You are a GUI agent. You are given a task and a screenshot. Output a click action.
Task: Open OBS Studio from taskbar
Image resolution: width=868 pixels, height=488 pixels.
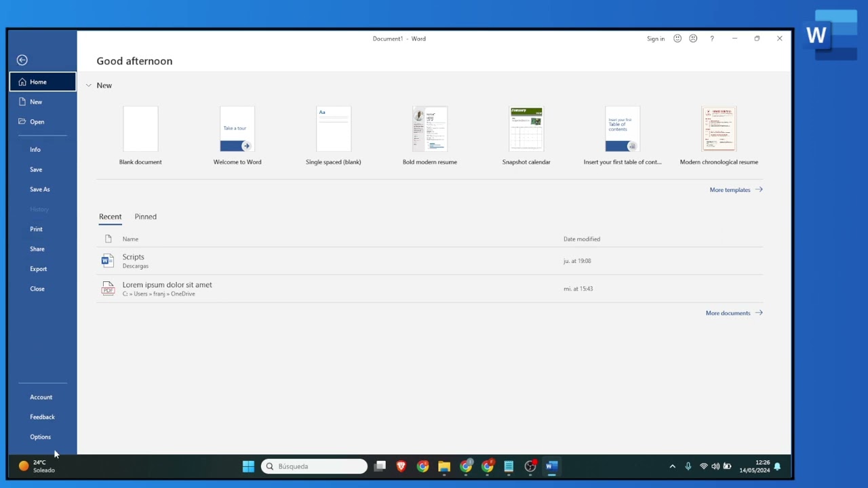point(530,466)
